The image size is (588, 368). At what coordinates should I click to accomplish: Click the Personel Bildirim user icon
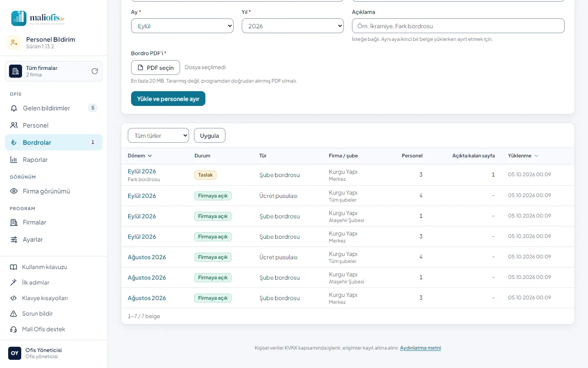[x=14, y=43]
